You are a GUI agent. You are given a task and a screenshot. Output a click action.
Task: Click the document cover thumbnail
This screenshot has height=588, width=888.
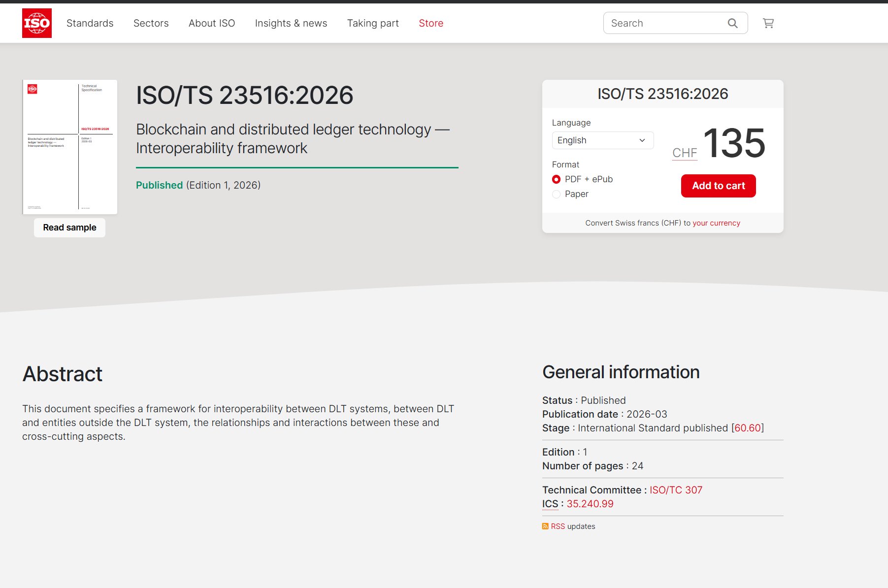tap(70, 147)
